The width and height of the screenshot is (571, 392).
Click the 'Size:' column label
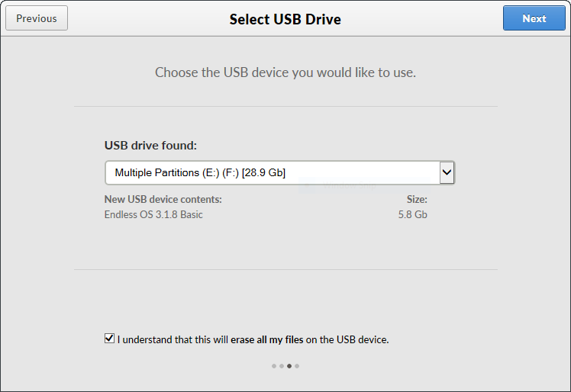[417, 200]
